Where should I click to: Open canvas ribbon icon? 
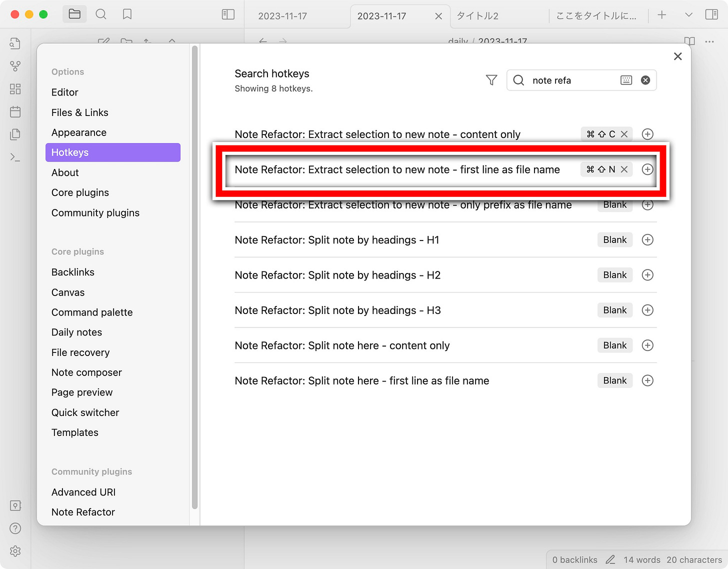click(x=15, y=89)
